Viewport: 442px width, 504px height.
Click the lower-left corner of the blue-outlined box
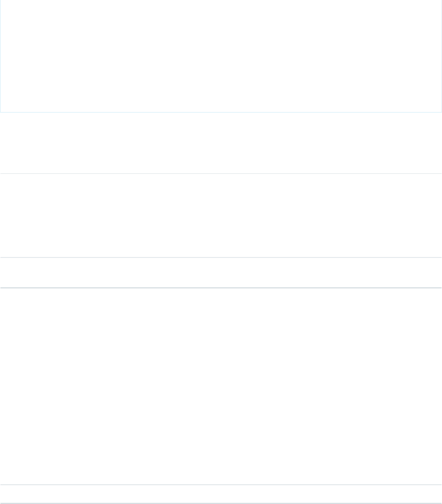[0, 112]
